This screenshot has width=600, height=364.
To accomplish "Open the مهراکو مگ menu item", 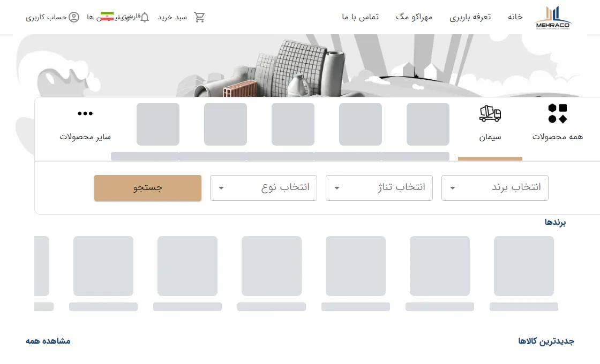I will point(414,17).
